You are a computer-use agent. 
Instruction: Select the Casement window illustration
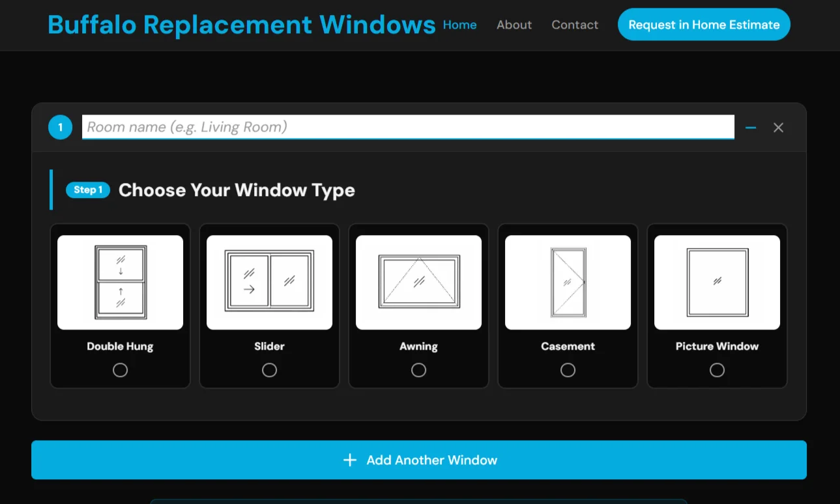(x=568, y=283)
